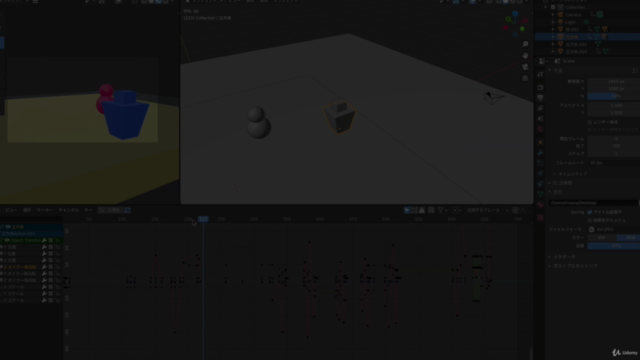Image resolution: width=640 pixels, height=360 pixels.
Task: Click the resolution percentage slider
Action: coord(613,96)
